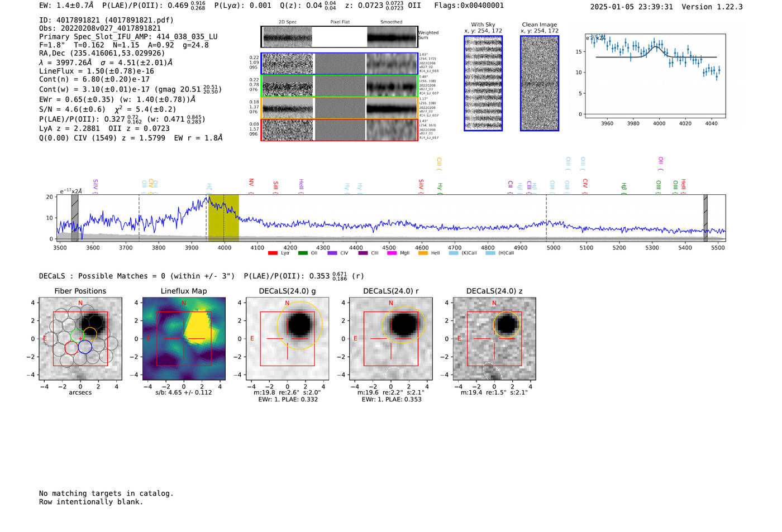Click the blue fiber circle in Fiber Positions

[x=85, y=347]
